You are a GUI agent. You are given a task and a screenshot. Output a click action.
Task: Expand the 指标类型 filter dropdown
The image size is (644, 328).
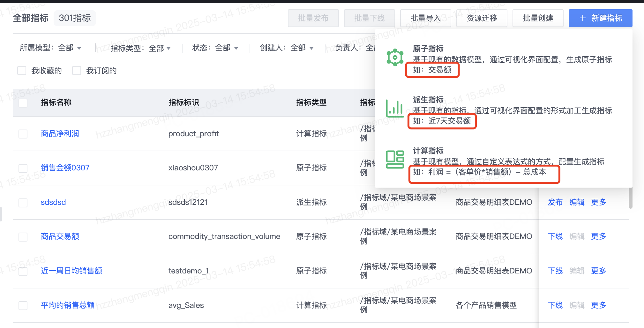click(140, 48)
